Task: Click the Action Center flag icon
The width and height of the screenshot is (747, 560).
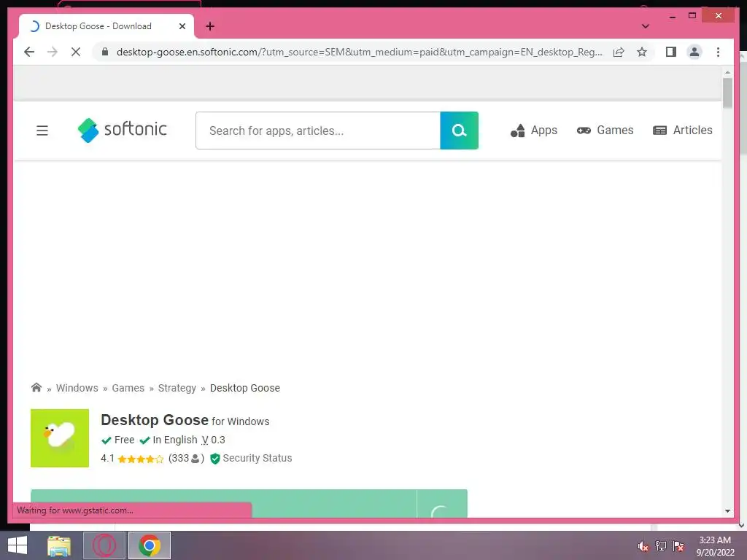Action: [678, 545]
